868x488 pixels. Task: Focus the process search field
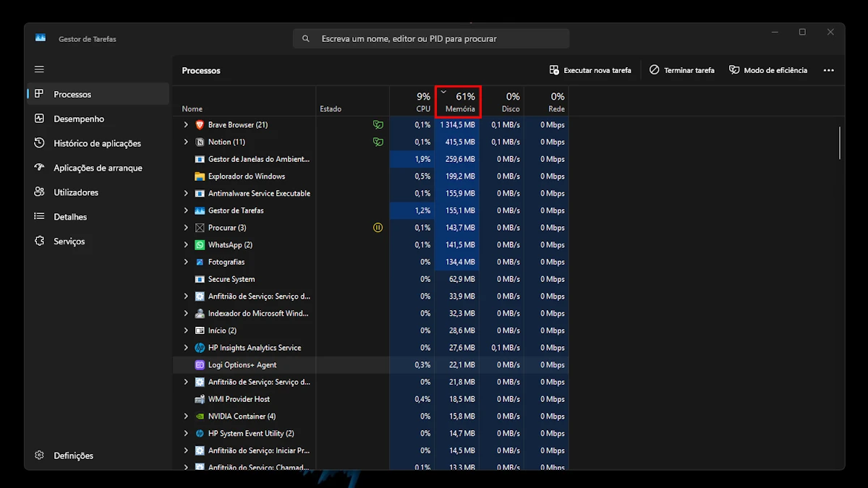click(431, 38)
